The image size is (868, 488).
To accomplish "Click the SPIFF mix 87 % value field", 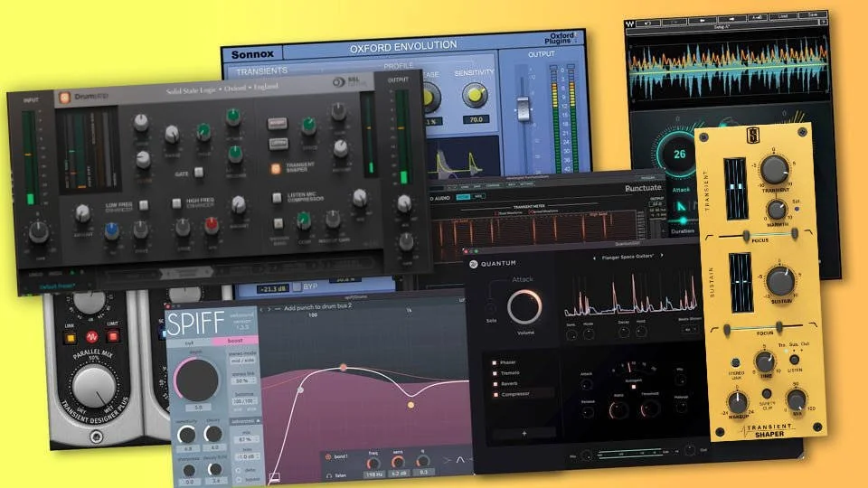I will [x=246, y=439].
